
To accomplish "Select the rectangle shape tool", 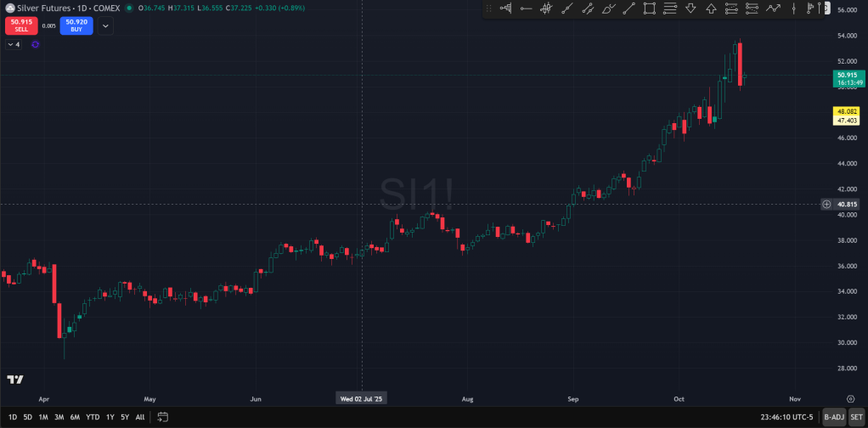I will coord(650,8).
